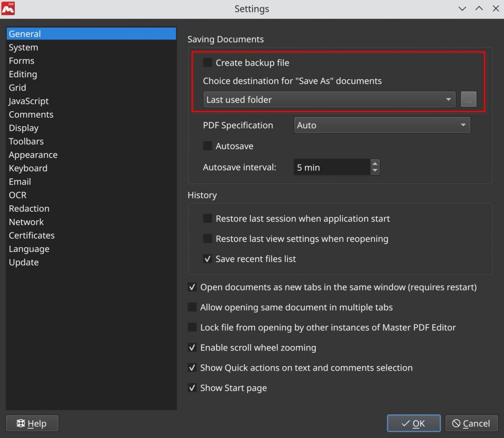Click the browse folder ellipsis button

pos(469,99)
